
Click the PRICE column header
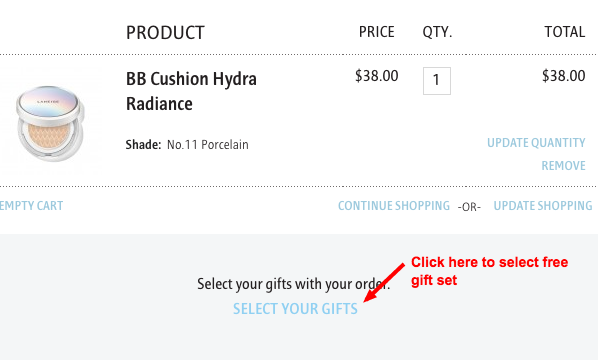[376, 32]
